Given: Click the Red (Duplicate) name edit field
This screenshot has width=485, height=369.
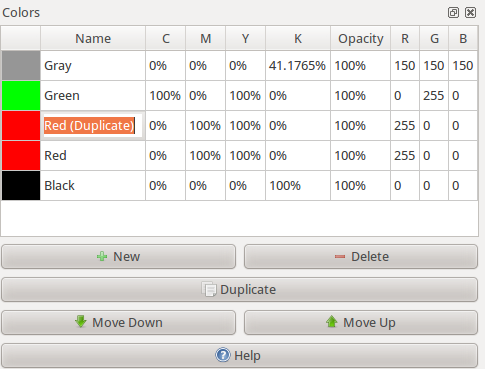Looking at the screenshot, I should pyautogui.click(x=93, y=126).
